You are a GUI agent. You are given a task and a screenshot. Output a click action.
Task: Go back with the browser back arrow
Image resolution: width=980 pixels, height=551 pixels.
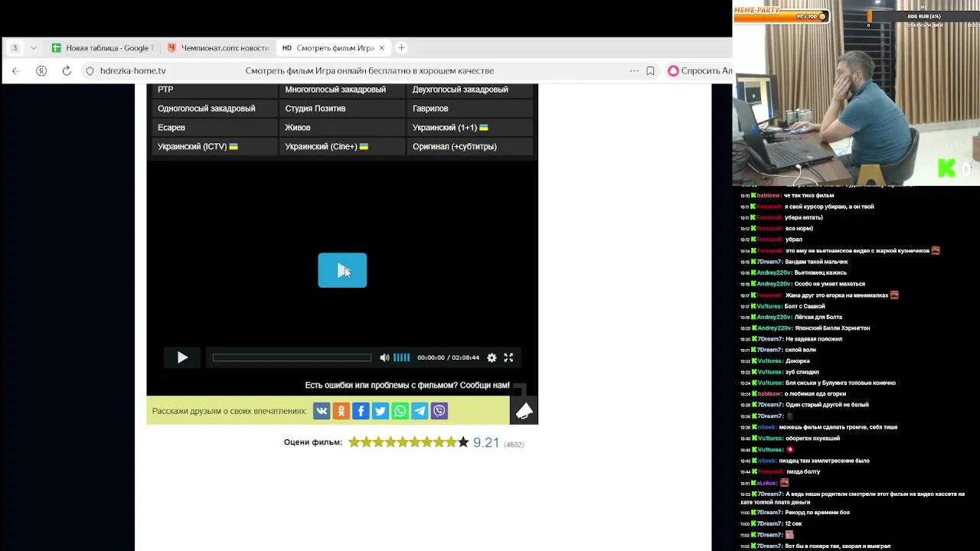[x=16, y=70]
